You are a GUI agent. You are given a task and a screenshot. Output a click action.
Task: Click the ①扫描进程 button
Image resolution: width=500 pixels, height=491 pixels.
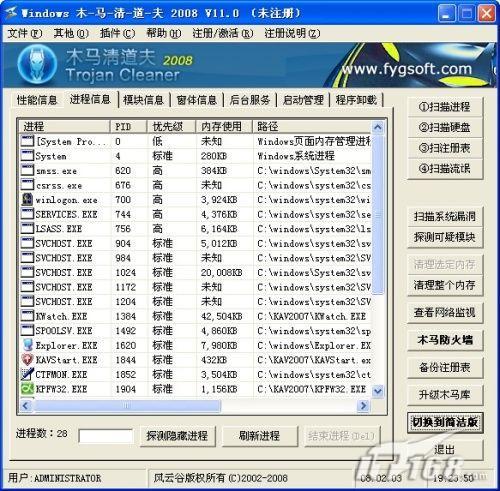tap(445, 107)
